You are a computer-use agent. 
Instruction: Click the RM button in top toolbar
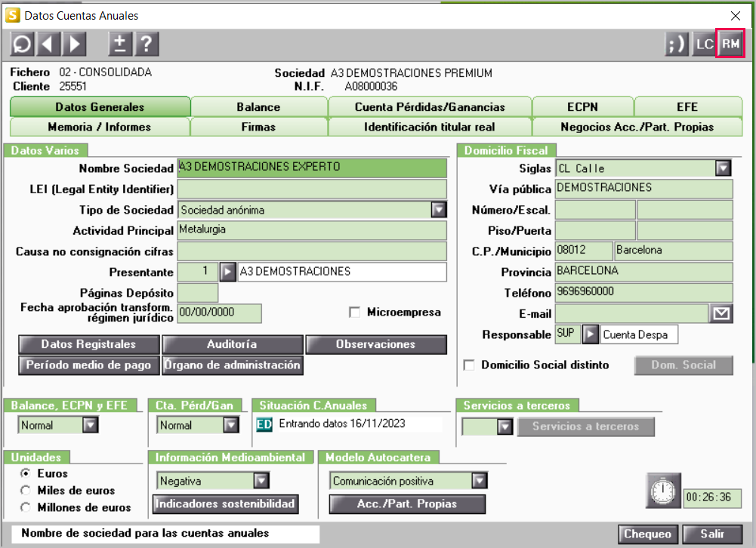coord(730,44)
